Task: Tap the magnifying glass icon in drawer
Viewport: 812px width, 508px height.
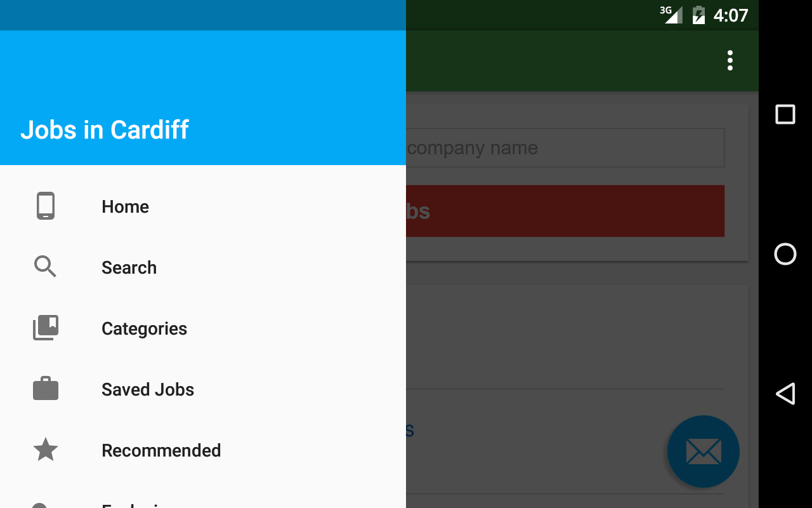Action: 46,267
